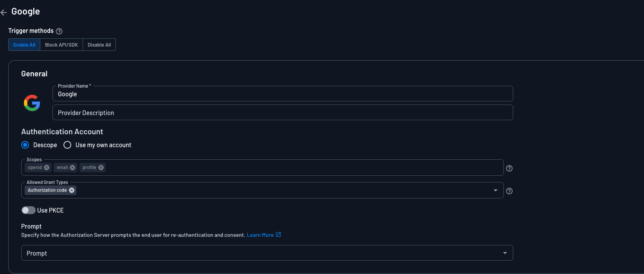Screen dimensions: 644x274
Task: Toggle the Use PKCE switch
Action: pos(28,210)
